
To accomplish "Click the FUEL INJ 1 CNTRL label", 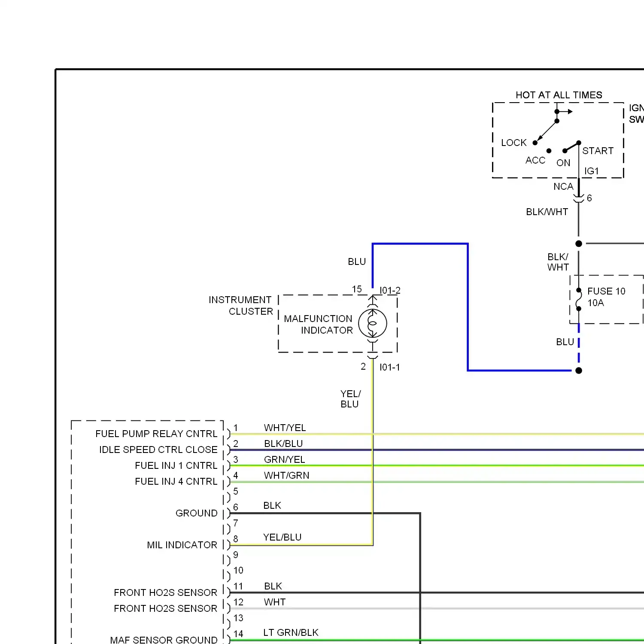I will point(176,465).
